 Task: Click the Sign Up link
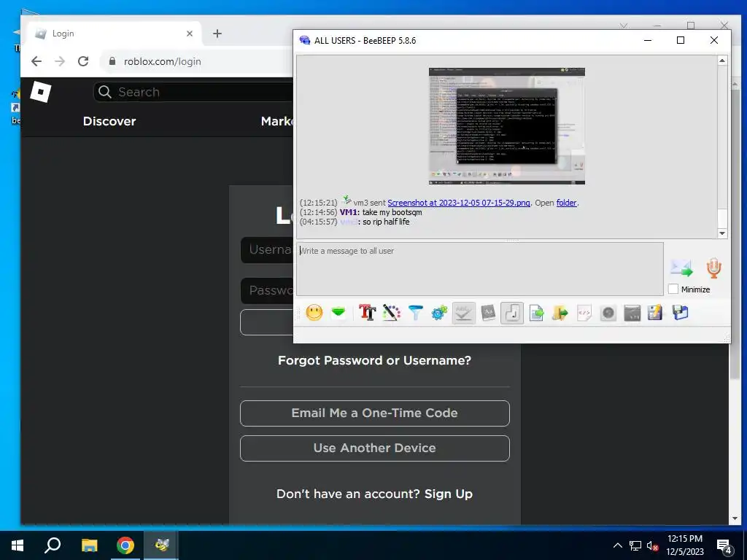tap(449, 494)
